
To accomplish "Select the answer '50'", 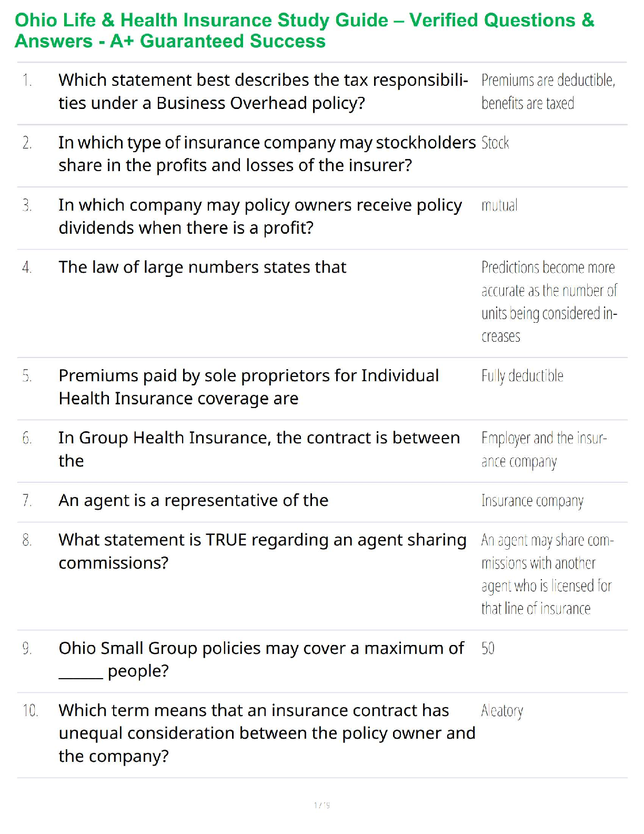I will click(488, 649).
